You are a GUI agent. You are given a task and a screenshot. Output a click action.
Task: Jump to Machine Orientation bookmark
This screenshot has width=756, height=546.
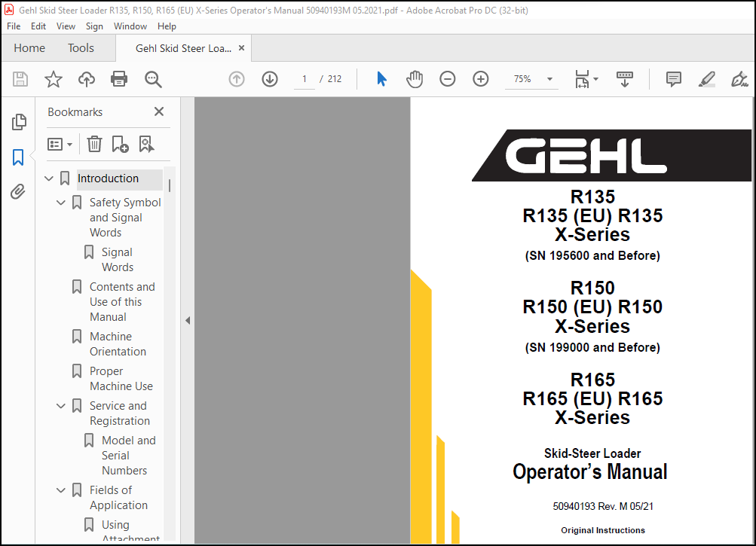coord(118,344)
